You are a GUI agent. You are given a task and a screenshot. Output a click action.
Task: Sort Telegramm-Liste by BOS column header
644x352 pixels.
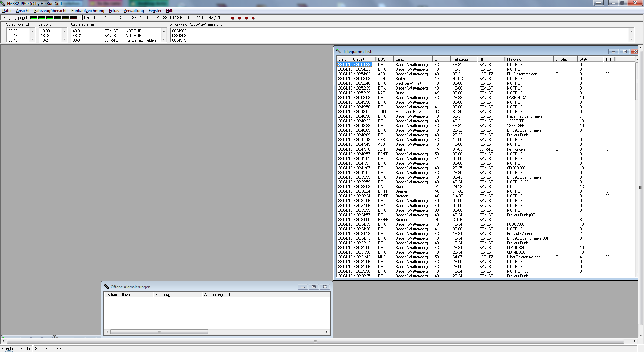coord(385,59)
